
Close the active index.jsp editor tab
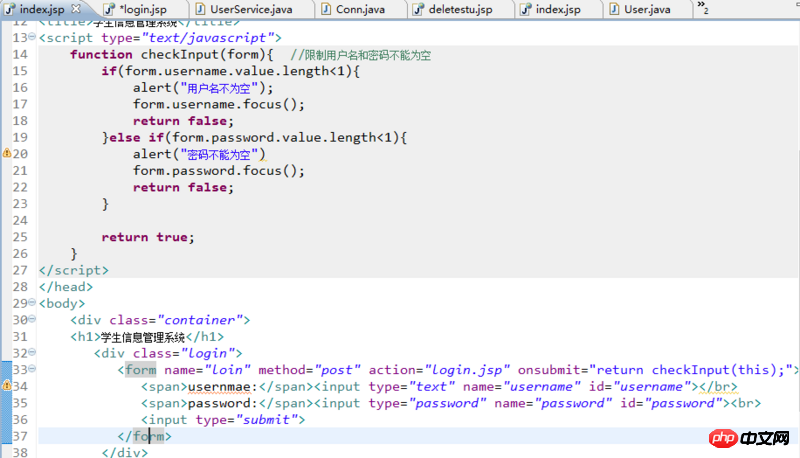73,9
